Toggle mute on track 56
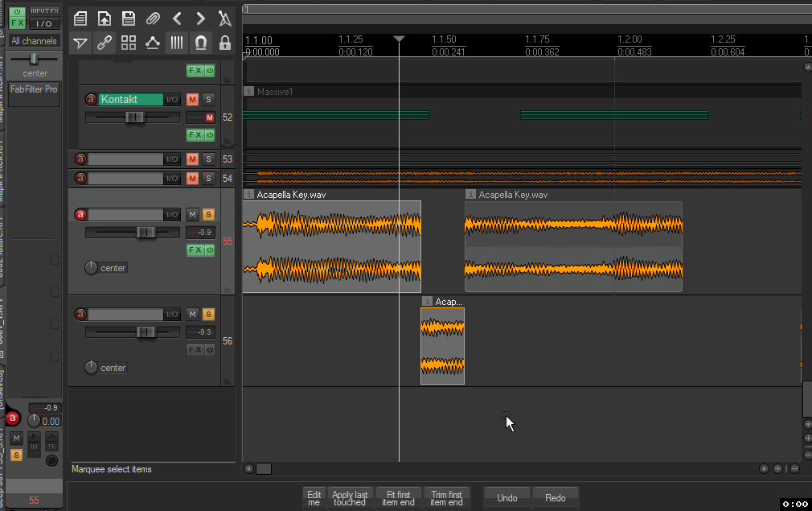812x511 pixels. coord(192,314)
